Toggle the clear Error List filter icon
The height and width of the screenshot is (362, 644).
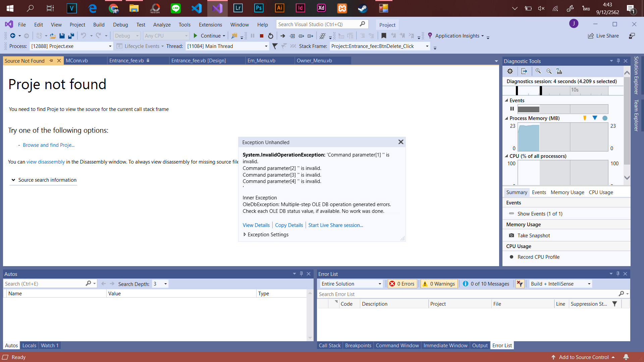point(520,284)
